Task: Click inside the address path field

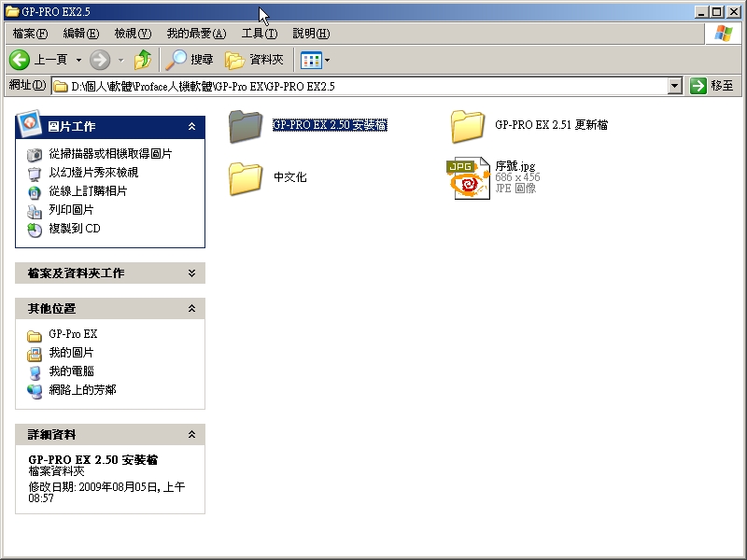Action: coord(373,86)
